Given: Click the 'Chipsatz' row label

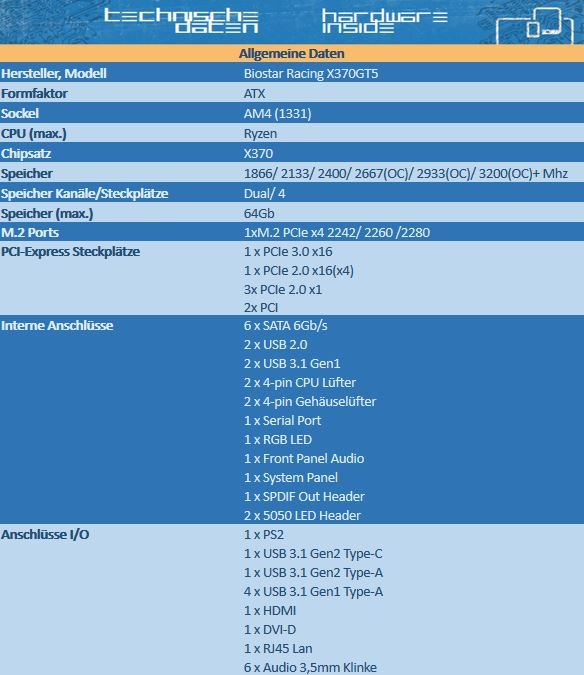Looking at the screenshot, I should click(26, 154).
